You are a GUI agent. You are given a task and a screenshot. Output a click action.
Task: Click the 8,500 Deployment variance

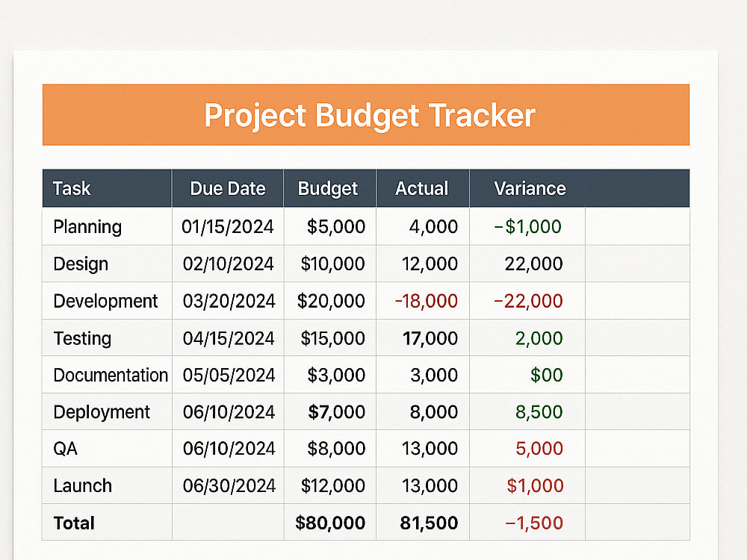coord(527,411)
